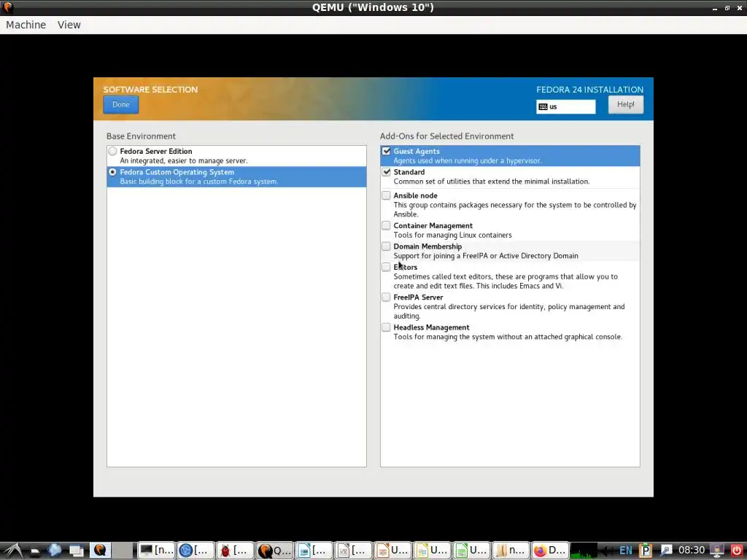This screenshot has width=747, height=560.
Task: Open the View menu
Action: [69, 25]
